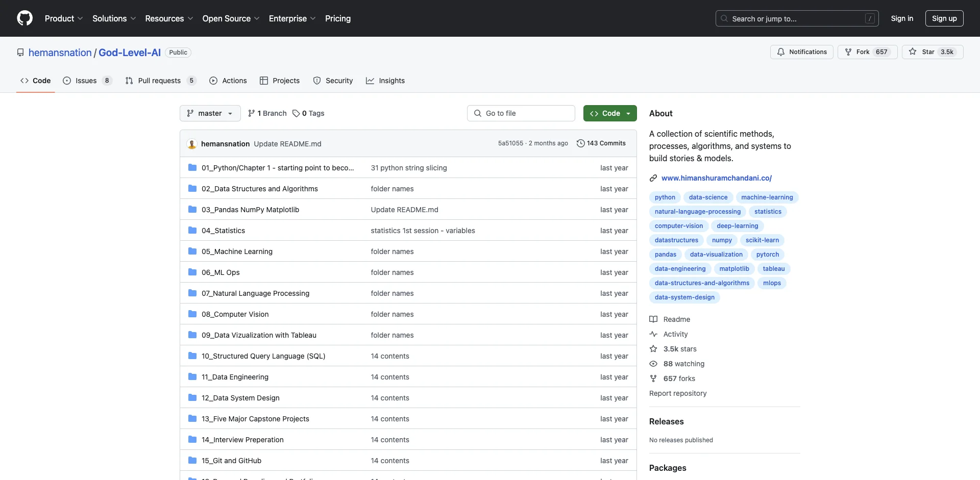Click the Sign up button
The image size is (980, 480).
pyautogui.click(x=944, y=18)
